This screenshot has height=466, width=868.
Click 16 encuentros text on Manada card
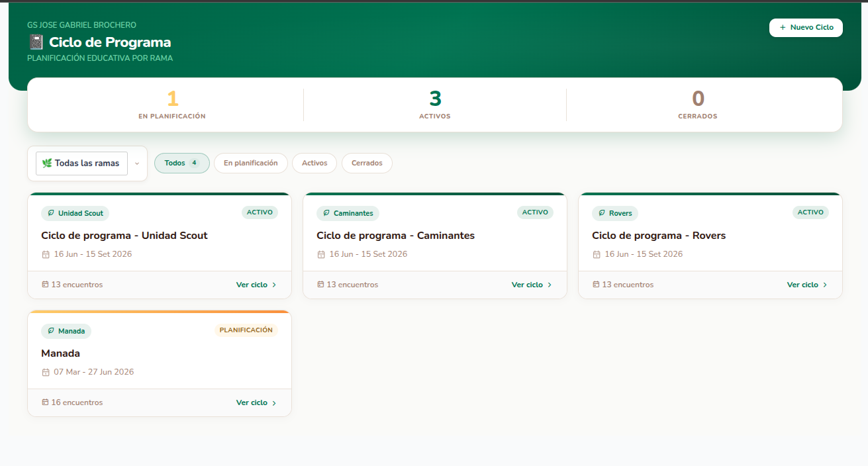pos(77,402)
